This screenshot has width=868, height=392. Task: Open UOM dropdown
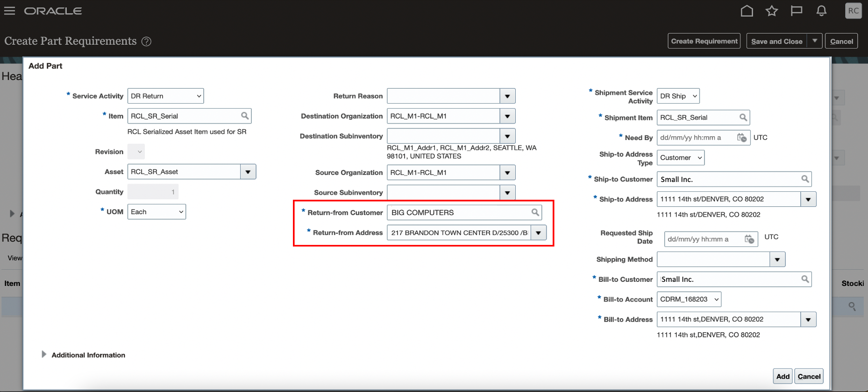157,212
